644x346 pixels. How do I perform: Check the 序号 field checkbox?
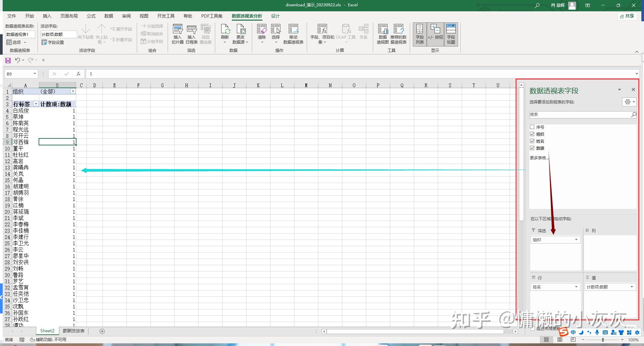click(x=533, y=127)
